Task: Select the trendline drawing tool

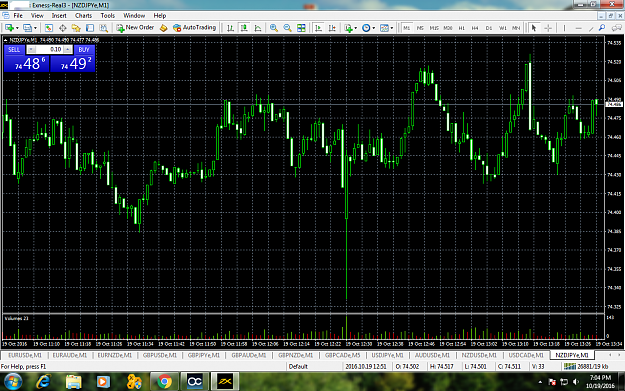Action: coord(591,28)
